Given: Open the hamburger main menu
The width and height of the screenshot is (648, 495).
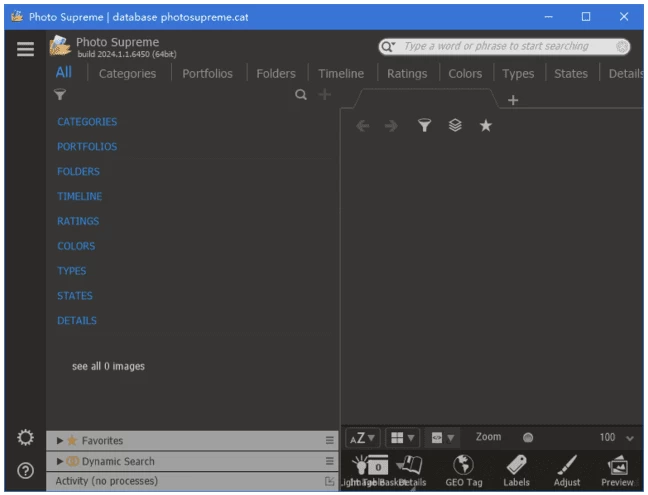Looking at the screenshot, I should pos(26,49).
